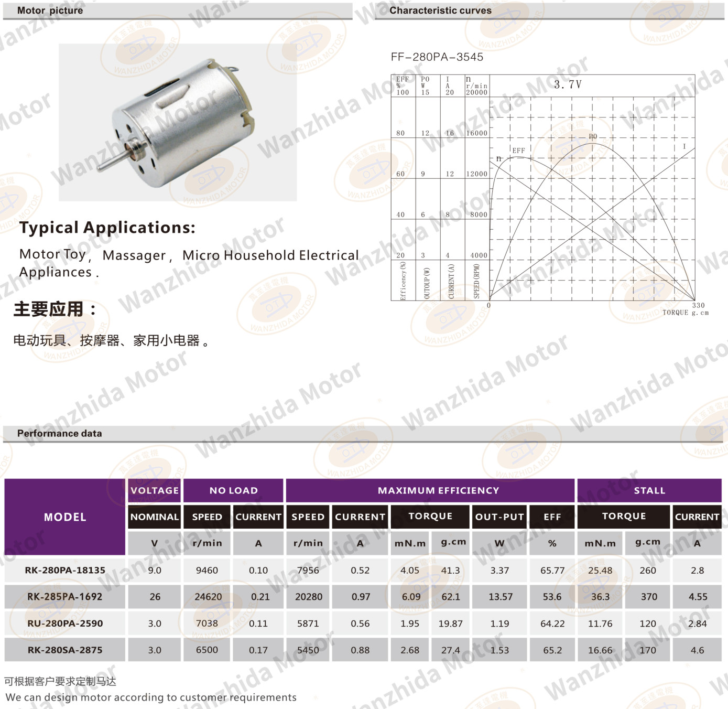
Task: Click the NO LOAD table header
Action: pyautogui.click(x=233, y=491)
